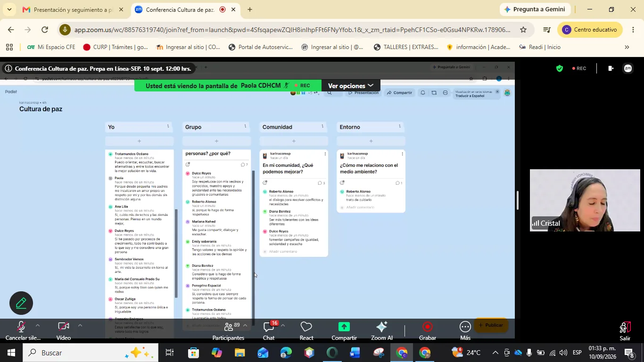Open React emoji reactions
Screen dimensions: 644x362
[x=306, y=330]
